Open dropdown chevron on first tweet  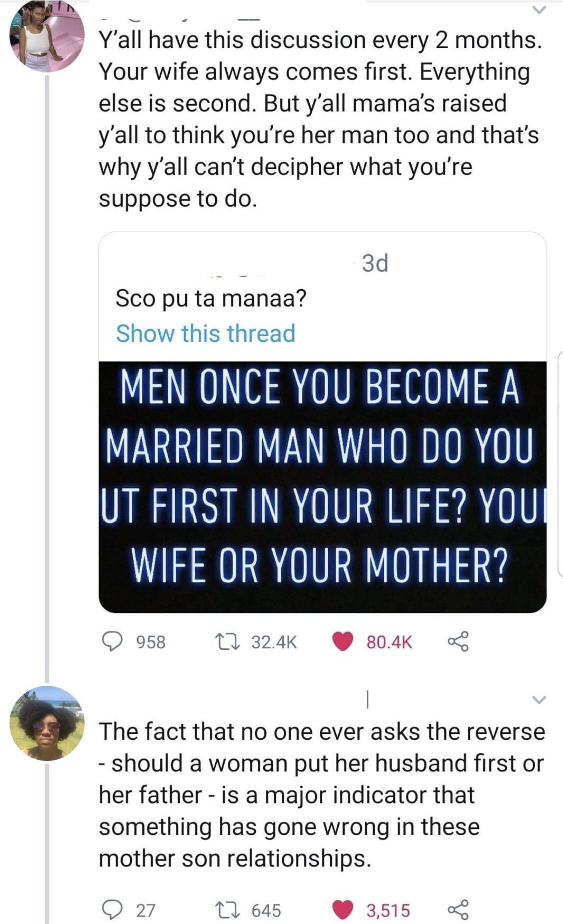pyautogui.click(x=538, y=10)
